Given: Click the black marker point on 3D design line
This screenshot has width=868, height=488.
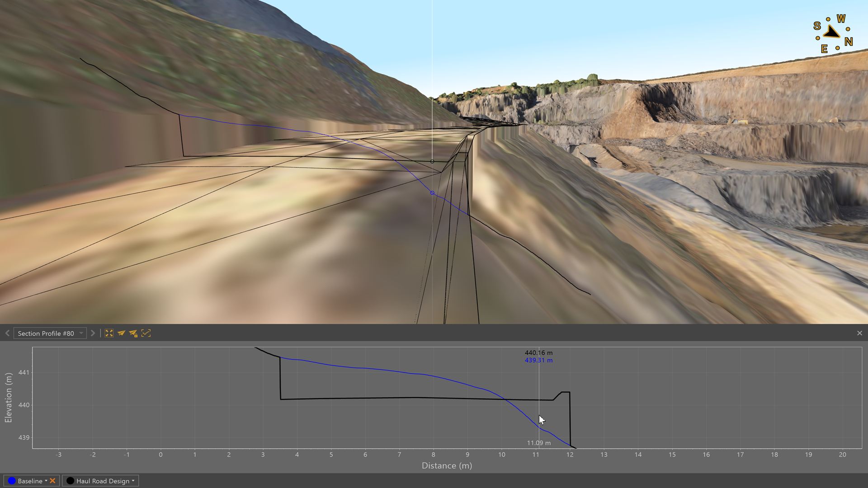Looking at the screenshot, I should tap(432, 161).
